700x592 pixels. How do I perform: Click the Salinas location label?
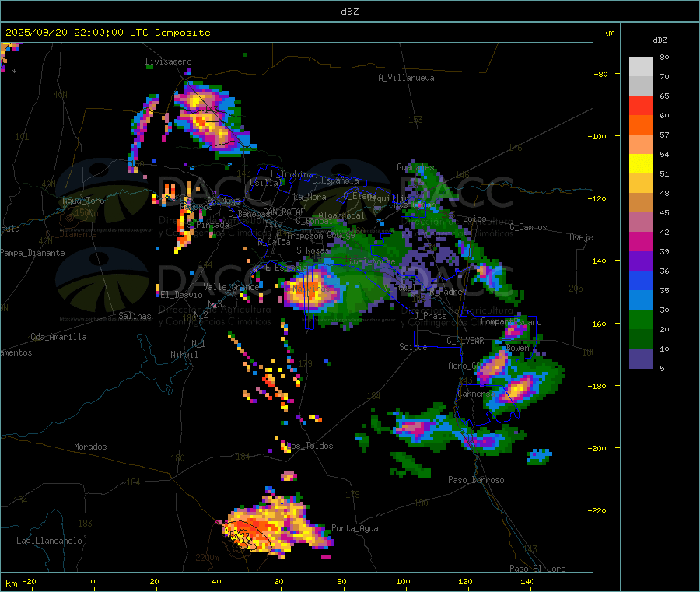click(135, 316)
